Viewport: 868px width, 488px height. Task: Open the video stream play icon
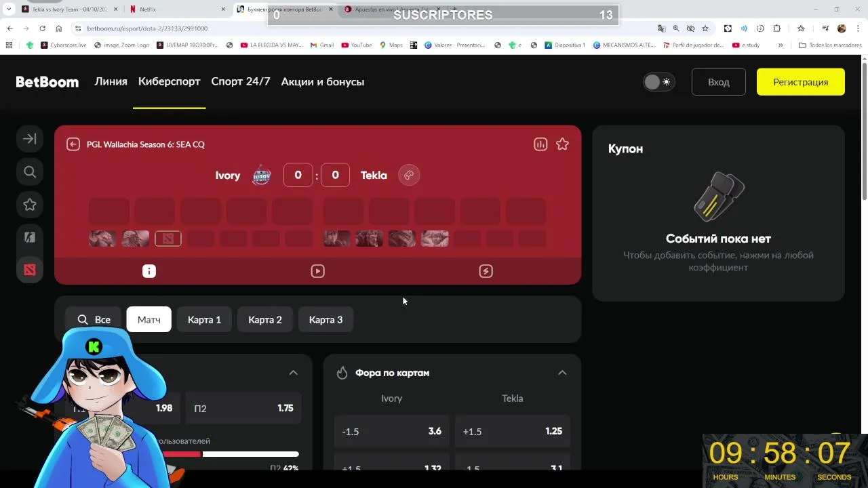click(317, 271)
